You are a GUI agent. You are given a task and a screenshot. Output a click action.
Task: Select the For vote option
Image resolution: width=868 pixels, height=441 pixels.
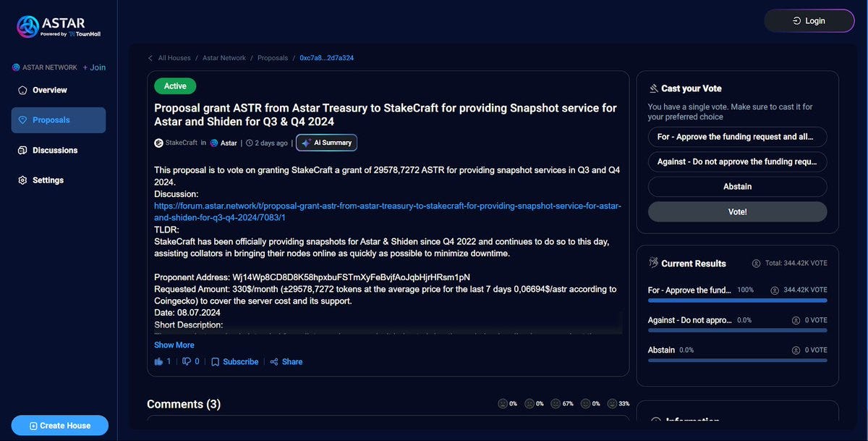737,137
